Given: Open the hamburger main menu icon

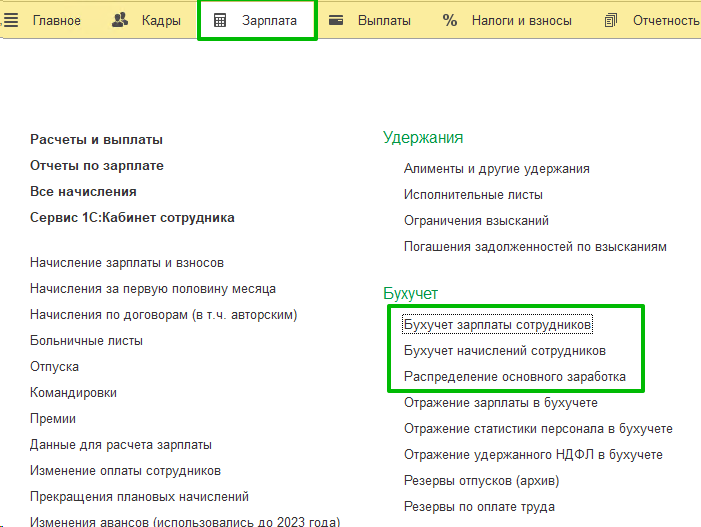Looking at the screenshot, I should click(11, 20).
